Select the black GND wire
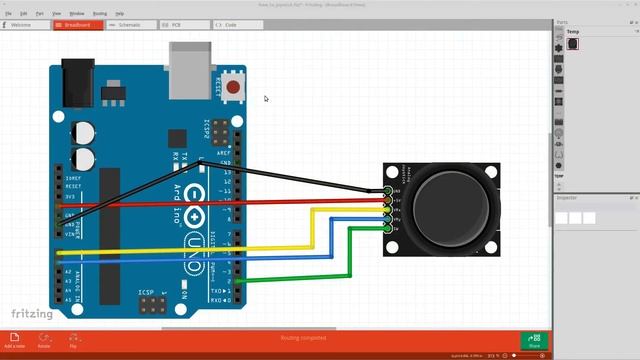 (x=286, y=176)
